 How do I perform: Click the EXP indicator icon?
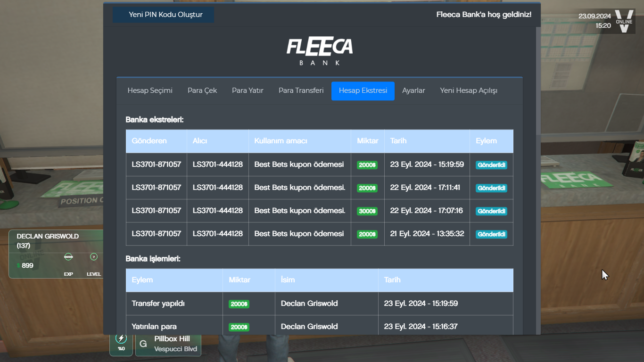point(68,257)
